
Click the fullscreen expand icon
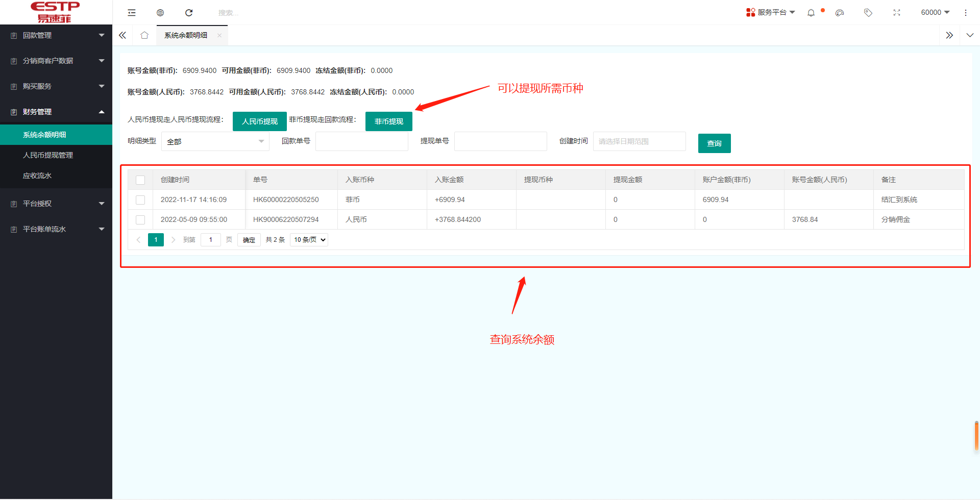tap(897, 12)
